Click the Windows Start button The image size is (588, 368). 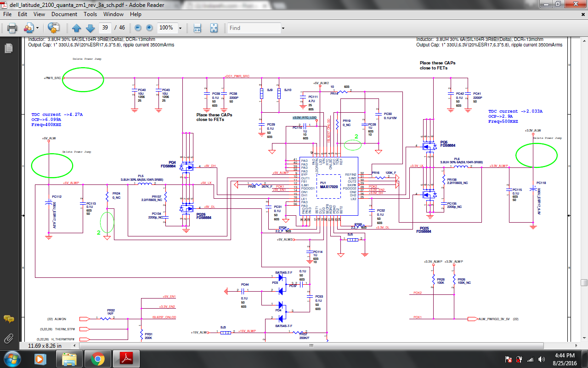pos(11,358)
